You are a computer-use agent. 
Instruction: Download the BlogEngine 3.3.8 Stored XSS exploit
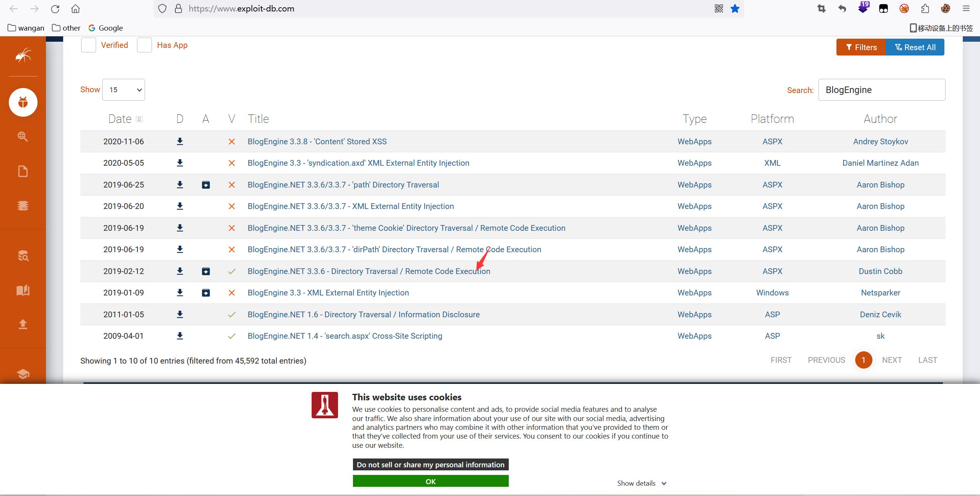(180, 142)
